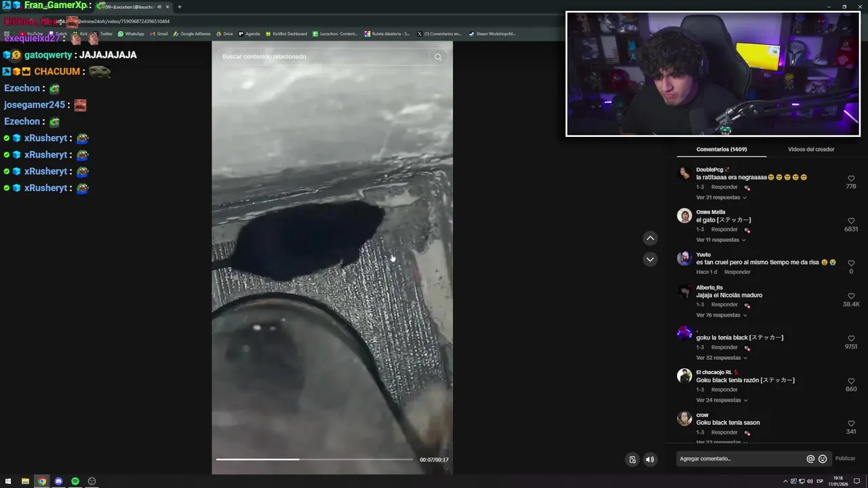Click the auto-scroll icon beside the speaker button
868x488 pixels.
(632, 460)
